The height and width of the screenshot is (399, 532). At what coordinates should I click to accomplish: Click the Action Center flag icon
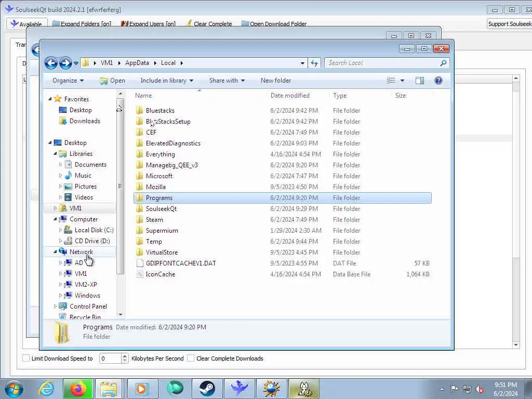point(454,389)
